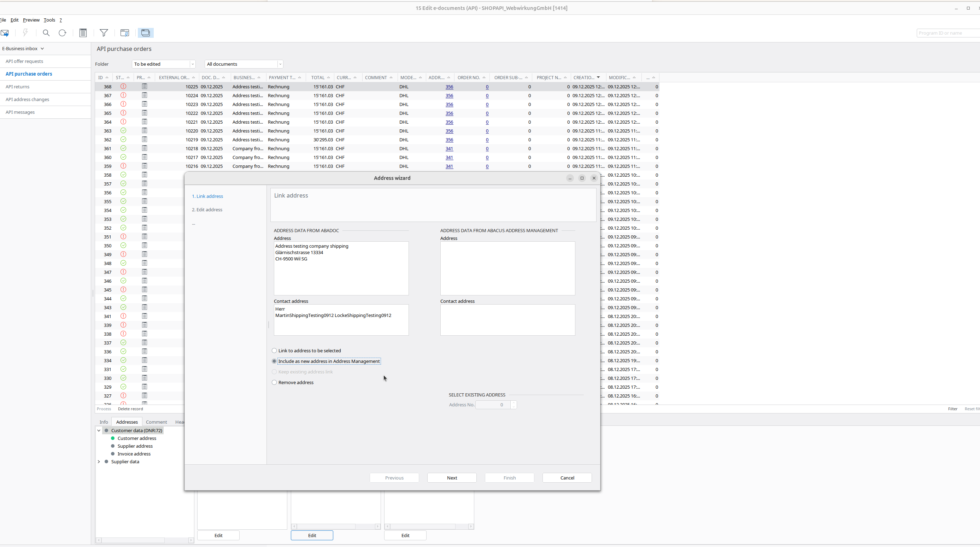
Task: Toggle the highlighted overlapping windows toolbar icon
Action: click(x=146, y=33)
